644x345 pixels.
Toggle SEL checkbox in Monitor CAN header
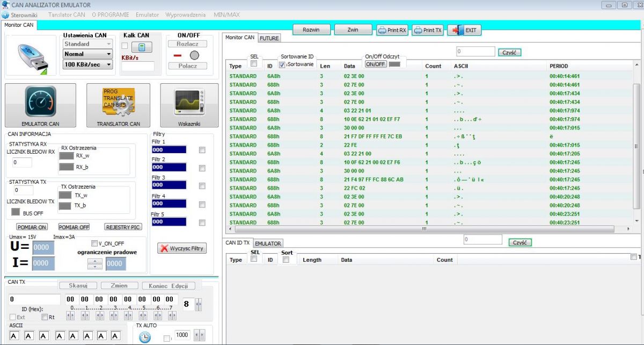254,64
